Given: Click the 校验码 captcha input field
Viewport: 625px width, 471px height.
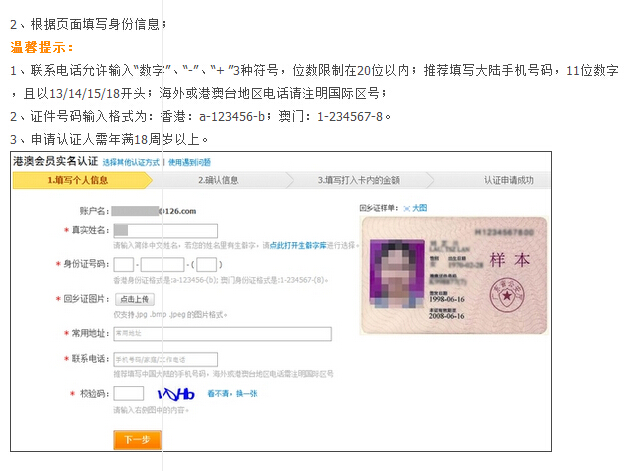Looking at the screenshot, I should (128, 394).
